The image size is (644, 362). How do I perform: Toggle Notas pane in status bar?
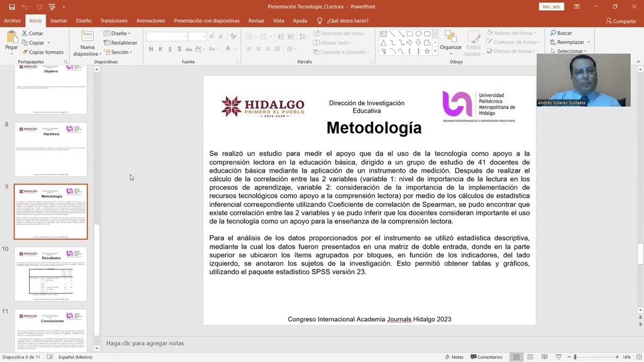click(454, 357)
